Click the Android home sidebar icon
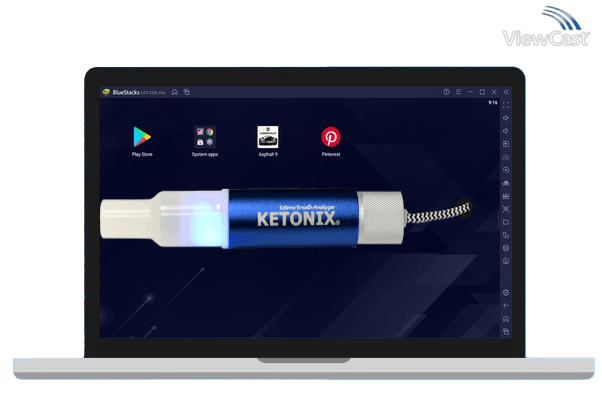602x414 pixels. click(506, 319)
